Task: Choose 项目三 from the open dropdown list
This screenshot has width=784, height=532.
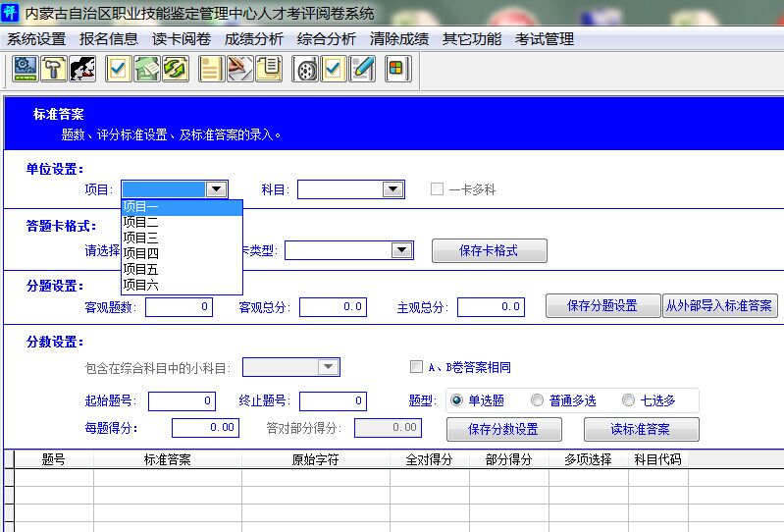Action: pos(141,238)
